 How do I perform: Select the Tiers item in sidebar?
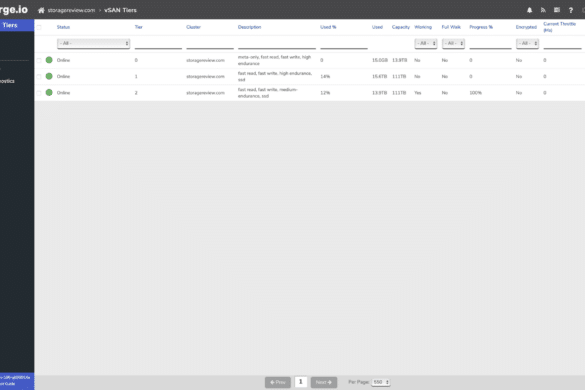pyautogui.click(x=17, y=25)
